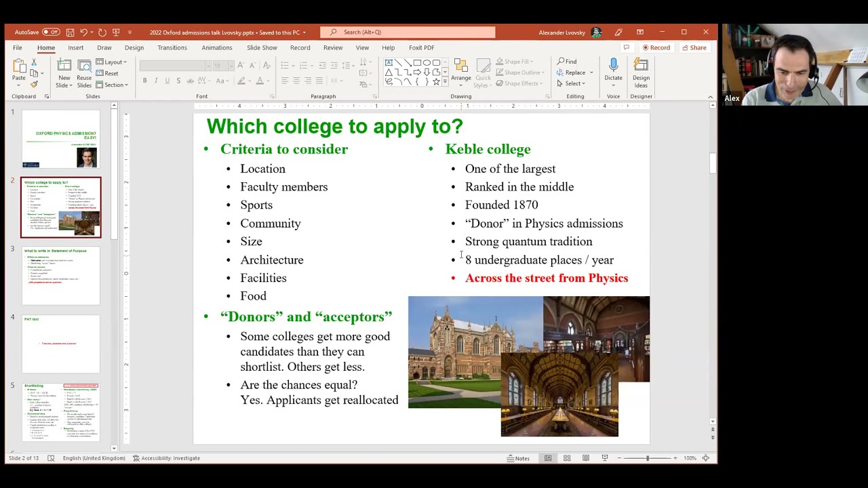
Task: Expand the Section dropdown
Action: 112,85
